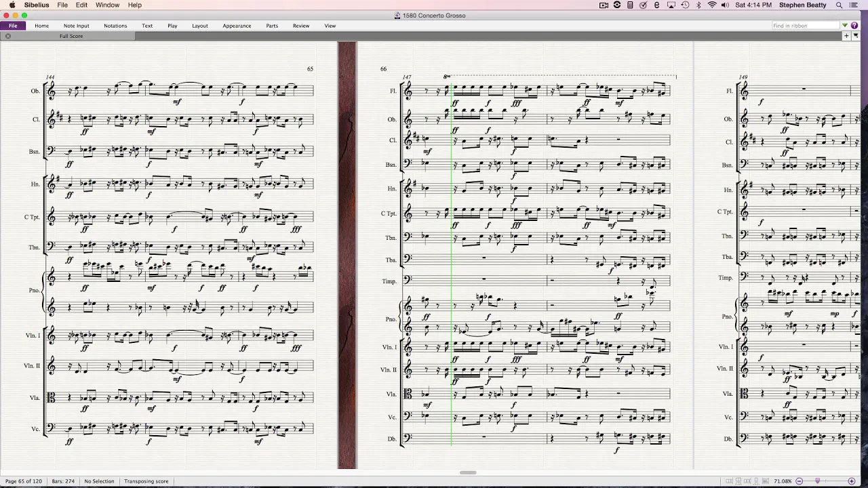Switch to the Play ribbon tab
The image size is (868, 488).
click(172, 26)
